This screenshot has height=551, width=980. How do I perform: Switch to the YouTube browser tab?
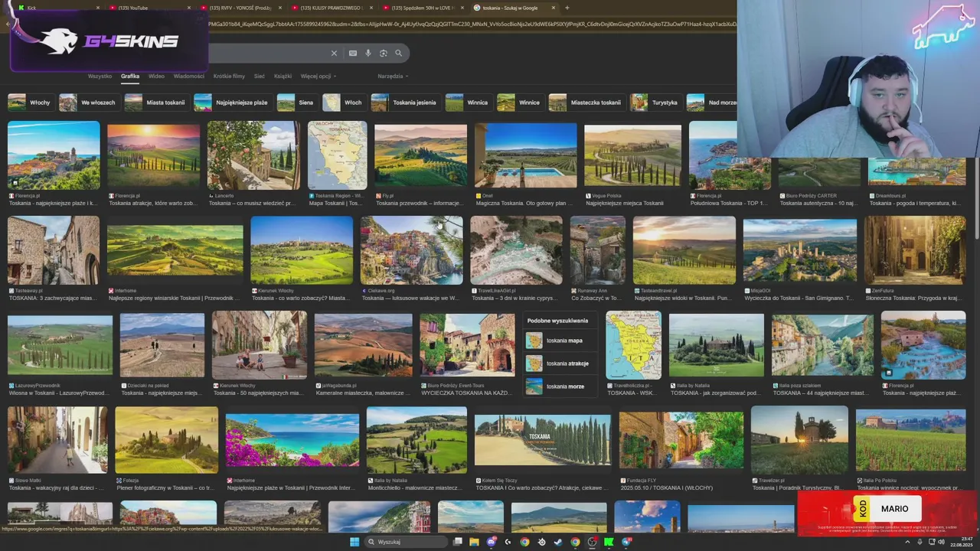(x=149, y=8)
